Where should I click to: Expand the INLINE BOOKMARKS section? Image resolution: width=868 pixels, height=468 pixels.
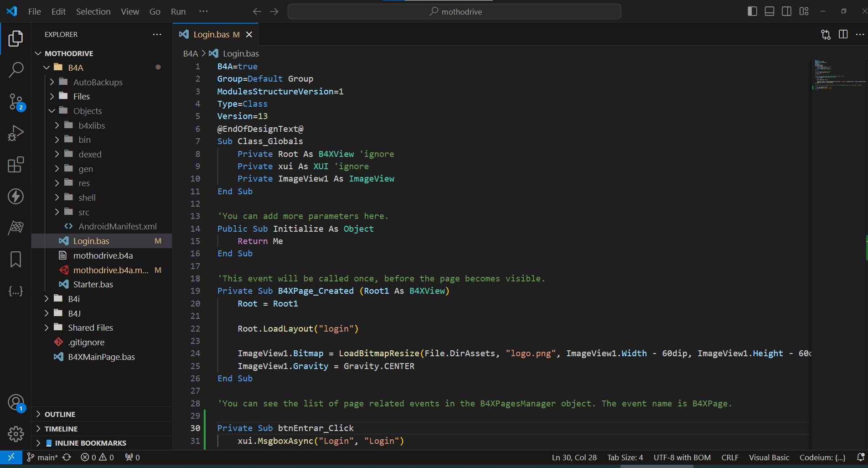(x=103, y=443)
